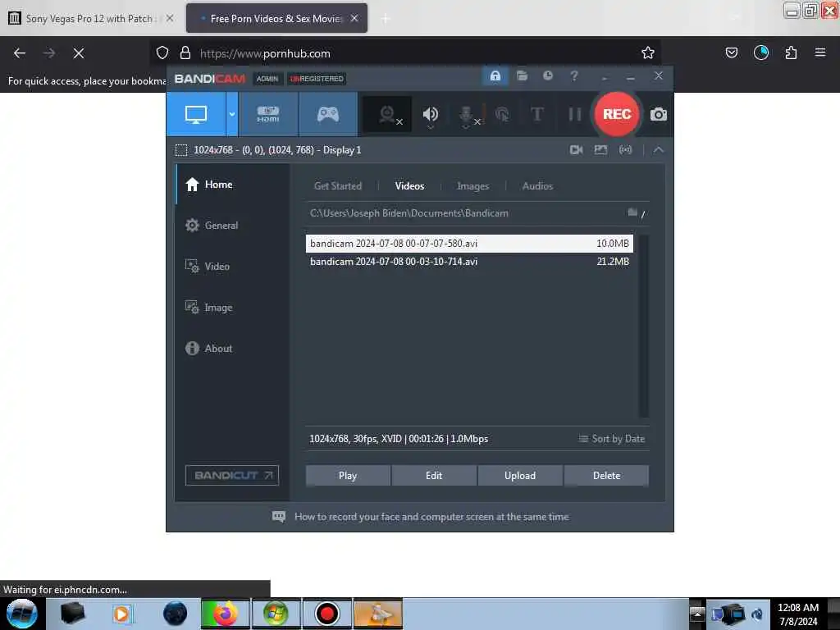
Task: Open the Bandicut link button
Action: (x=232, y=475)
